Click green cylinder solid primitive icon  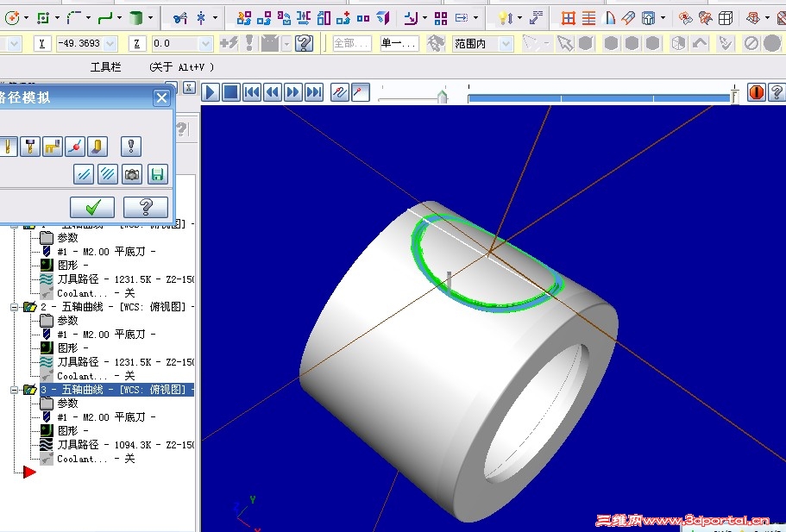coord(135,18)
